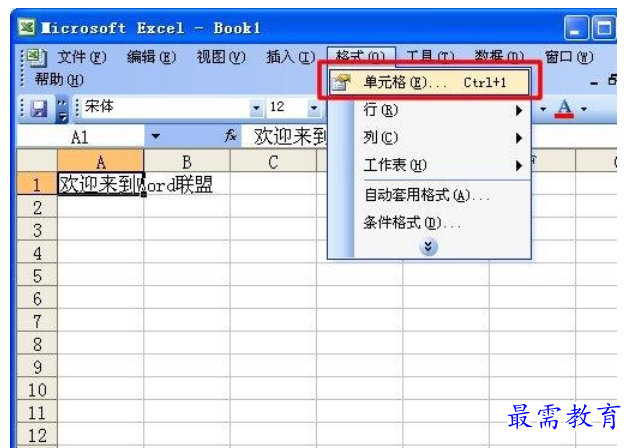Select row 9 header

pyautogui.click(x=37, y=367)
